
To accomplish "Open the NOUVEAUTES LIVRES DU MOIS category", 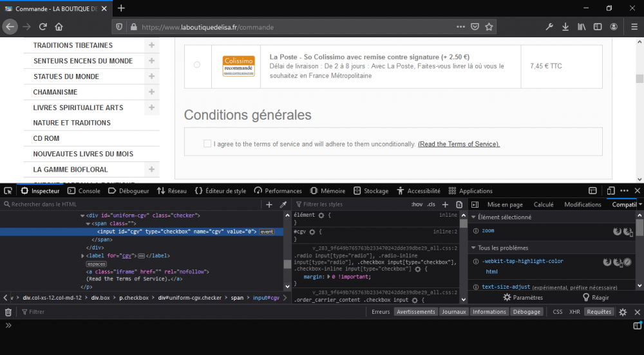I will (x=83, y=154).
